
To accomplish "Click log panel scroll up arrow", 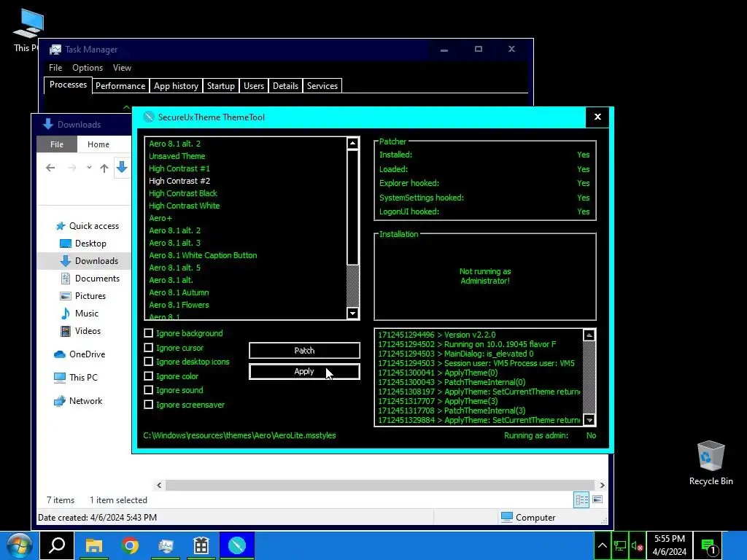I will 589,335.
